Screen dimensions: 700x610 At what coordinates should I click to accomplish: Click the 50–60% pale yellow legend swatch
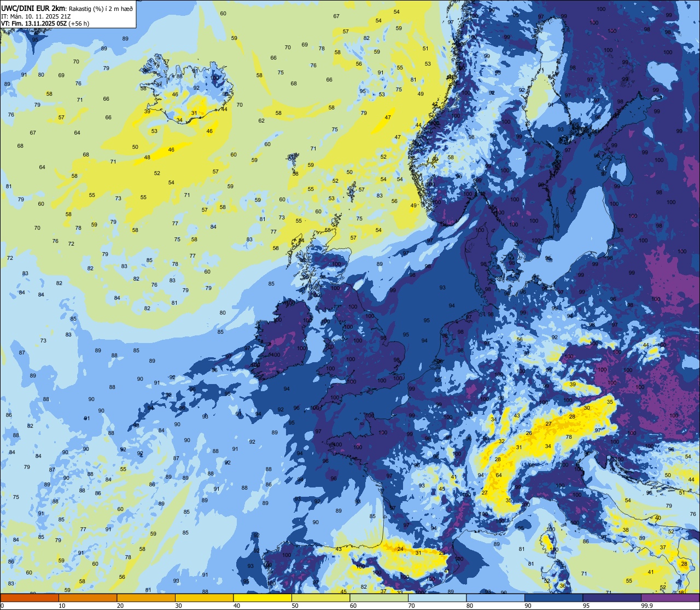(320, 597)
